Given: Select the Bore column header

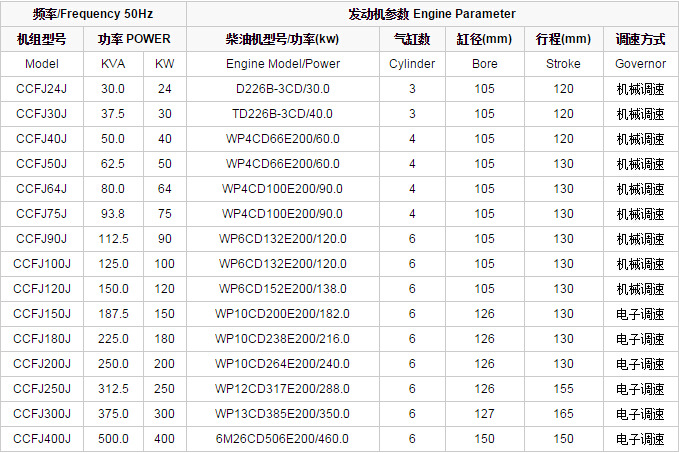Looking at the screenshot, I should [x=485, y=64].
